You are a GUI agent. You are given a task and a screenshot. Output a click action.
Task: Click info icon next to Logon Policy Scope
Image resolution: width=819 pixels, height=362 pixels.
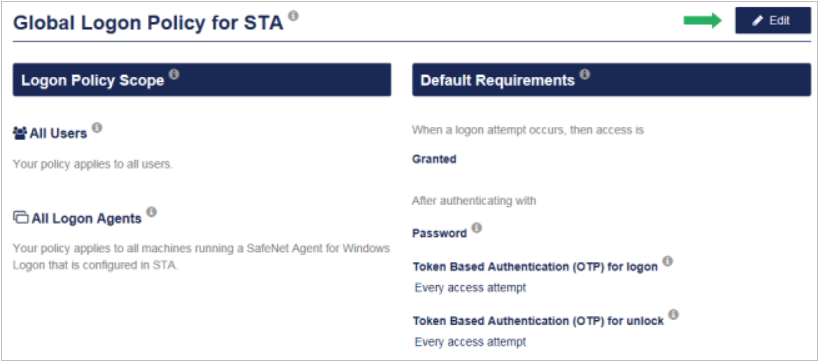(x=174, y=74)
